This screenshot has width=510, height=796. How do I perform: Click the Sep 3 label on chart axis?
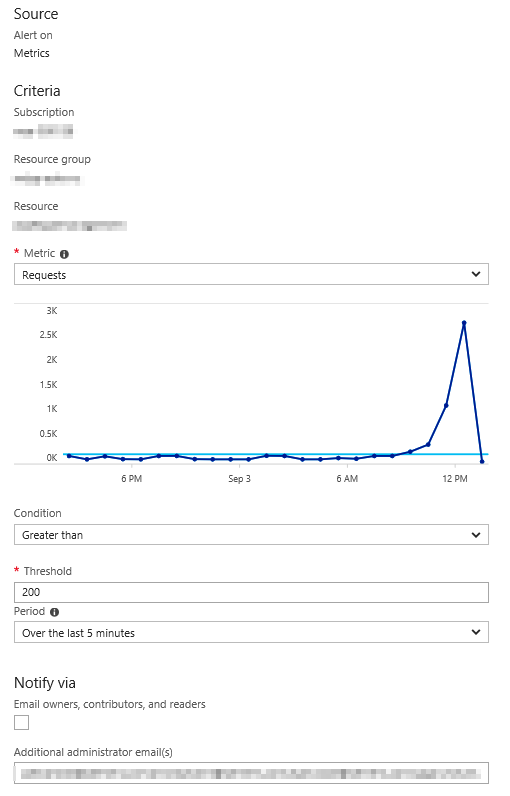pyautogui.click(x=240, y=479)
